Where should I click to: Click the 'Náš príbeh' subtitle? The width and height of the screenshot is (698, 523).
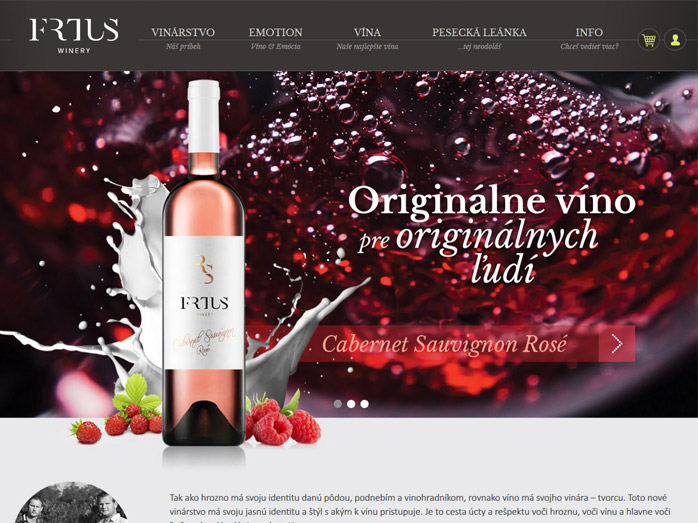pos(183,46)
